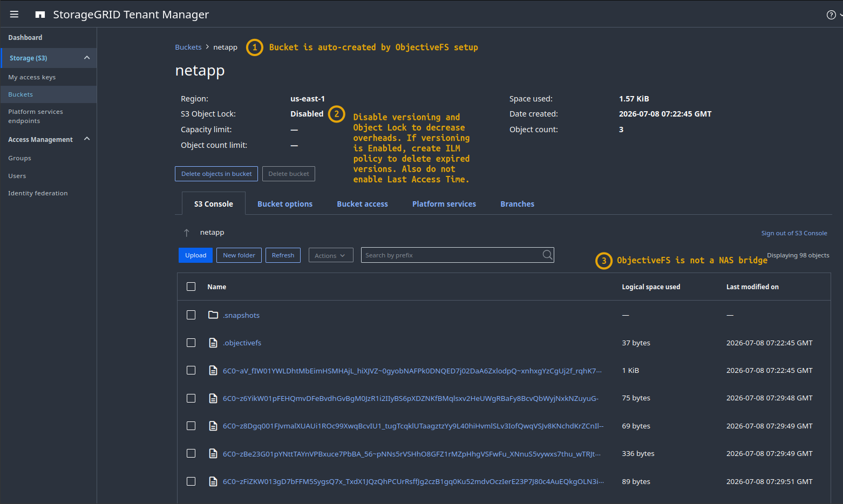Click the Delete bucket button
Image resolution: width=843 pixels, height=504 pixels.
(289, 174)
